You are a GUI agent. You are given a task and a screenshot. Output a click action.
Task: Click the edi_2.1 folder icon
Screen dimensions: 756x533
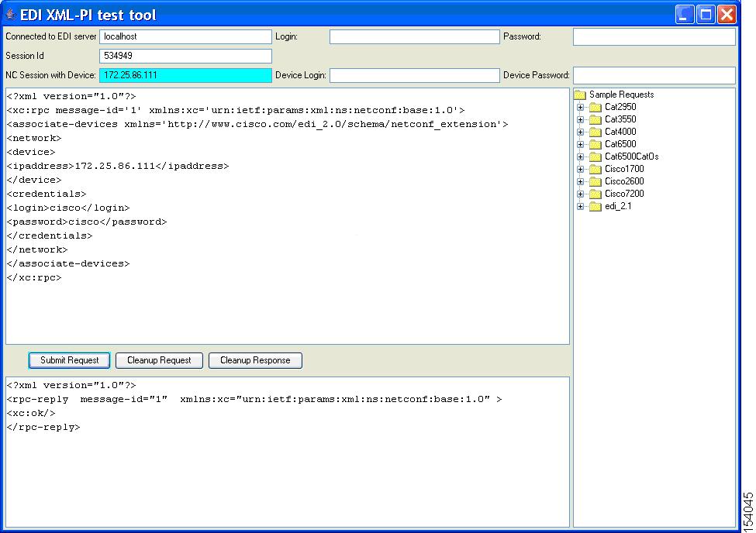[595, 206]
